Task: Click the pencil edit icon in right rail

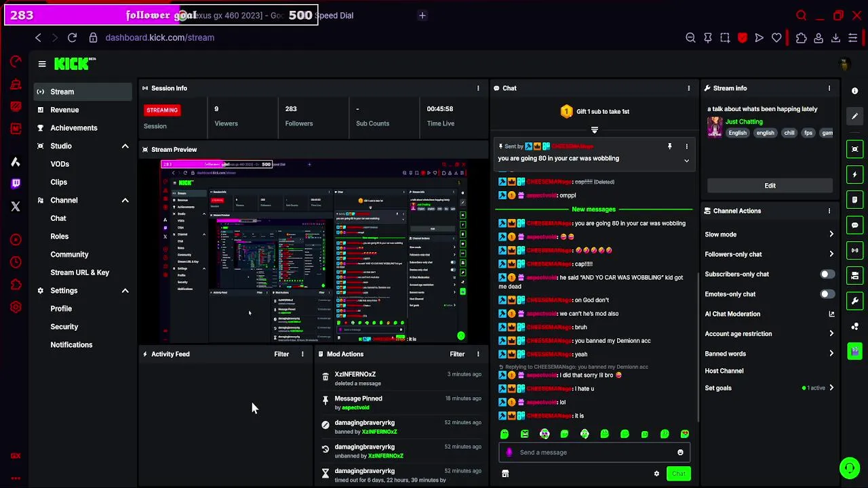Action: pyautogui.click(x=854, y=116)
